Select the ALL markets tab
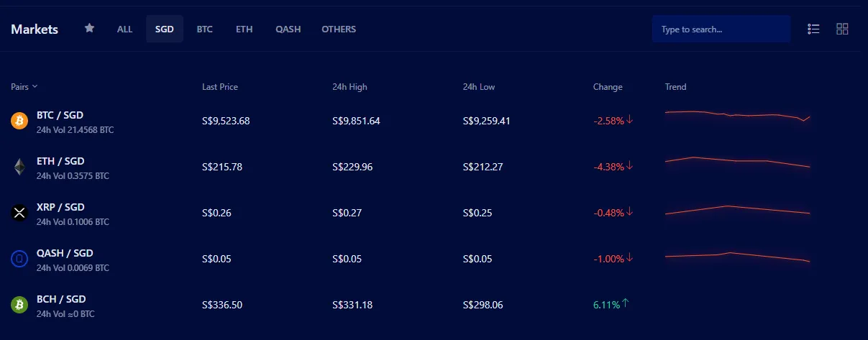 pyautogui.click(x=125, y=29)
